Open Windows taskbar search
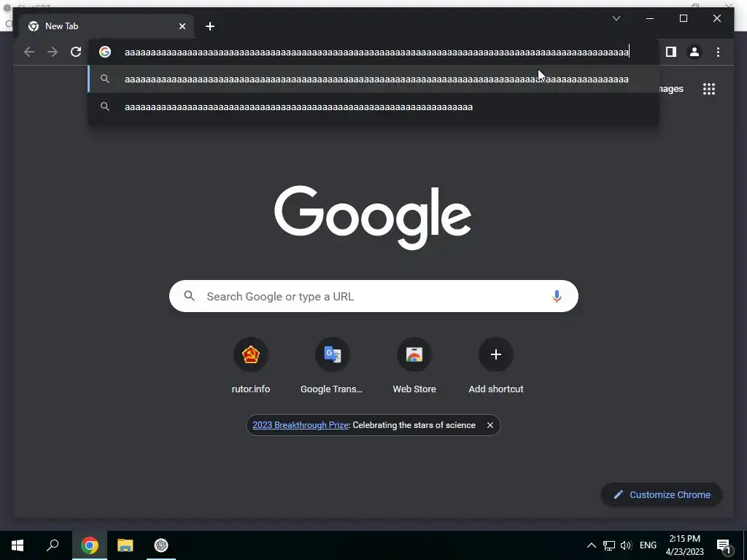The width and height of the screenshot is (747, 560). (x=53, y=545)
